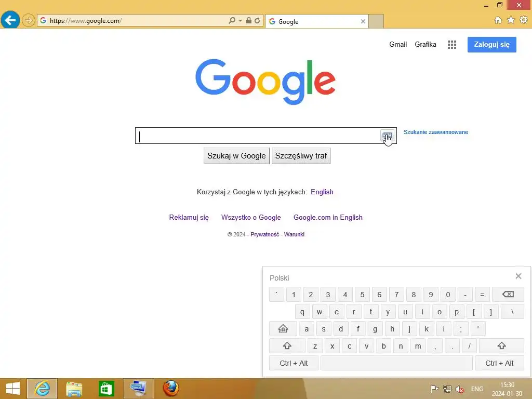Screen dimensions: 532x399
Task: Close the Polski virtual keyboard panel
Action: pos(518,276)
